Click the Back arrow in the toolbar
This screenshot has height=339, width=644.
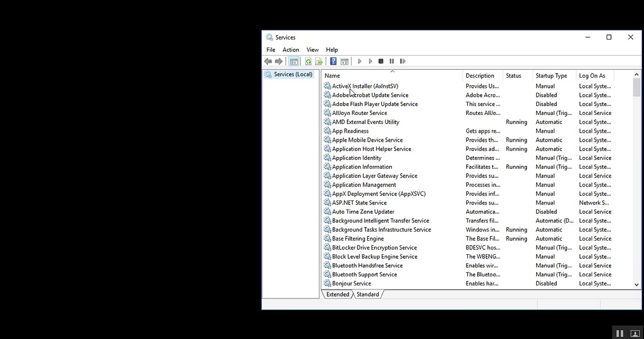click(268, 61)
